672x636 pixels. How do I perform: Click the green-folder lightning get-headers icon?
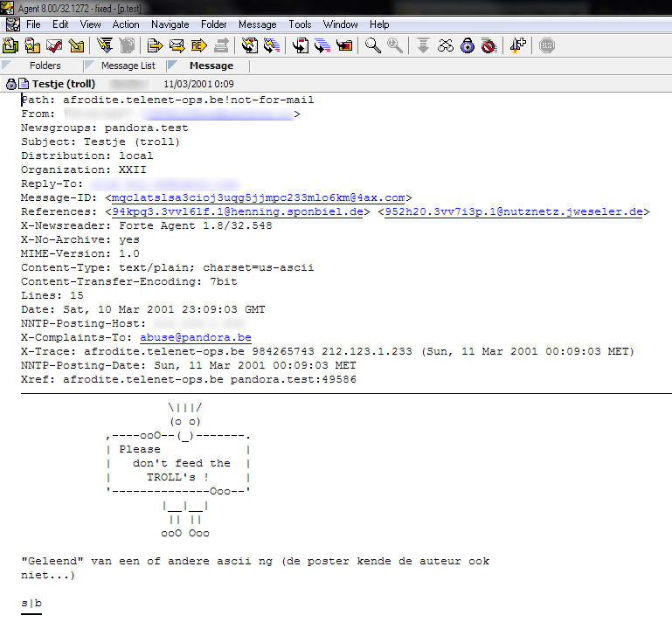click(x=10, y=45)
